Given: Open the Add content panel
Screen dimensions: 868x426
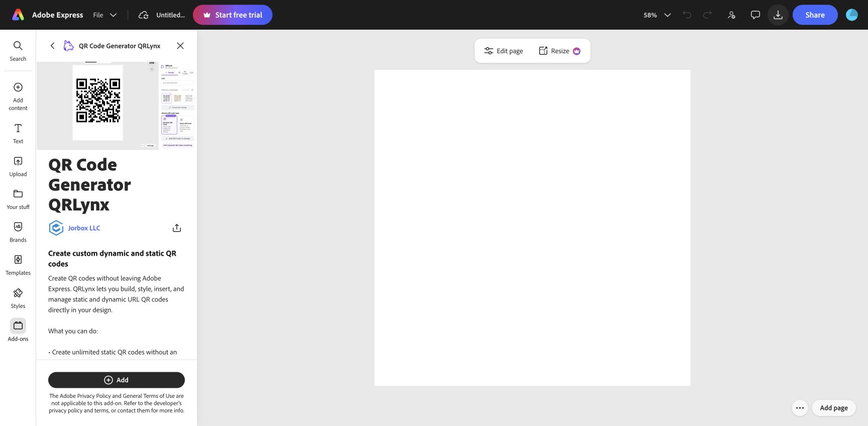Looking at the screenshot, I should (18, 96).
